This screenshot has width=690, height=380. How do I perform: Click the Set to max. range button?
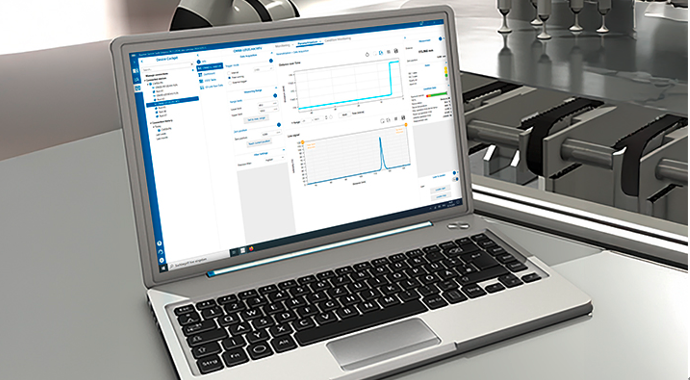click(x=256, y=119)
